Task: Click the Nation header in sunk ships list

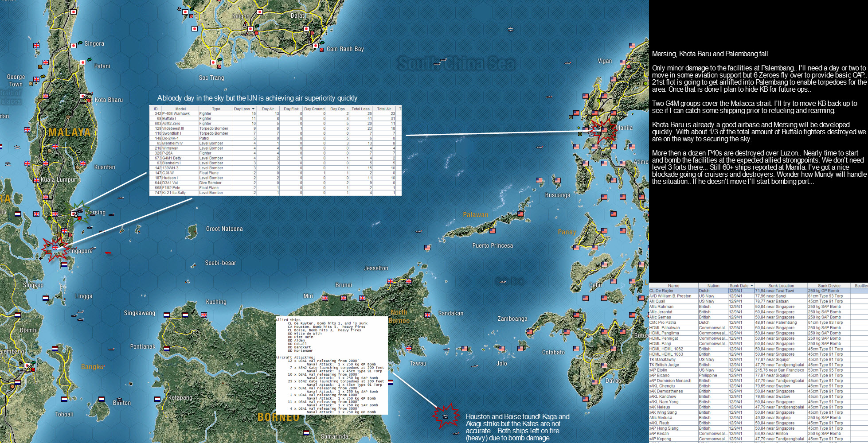Action: coord(713,286)
